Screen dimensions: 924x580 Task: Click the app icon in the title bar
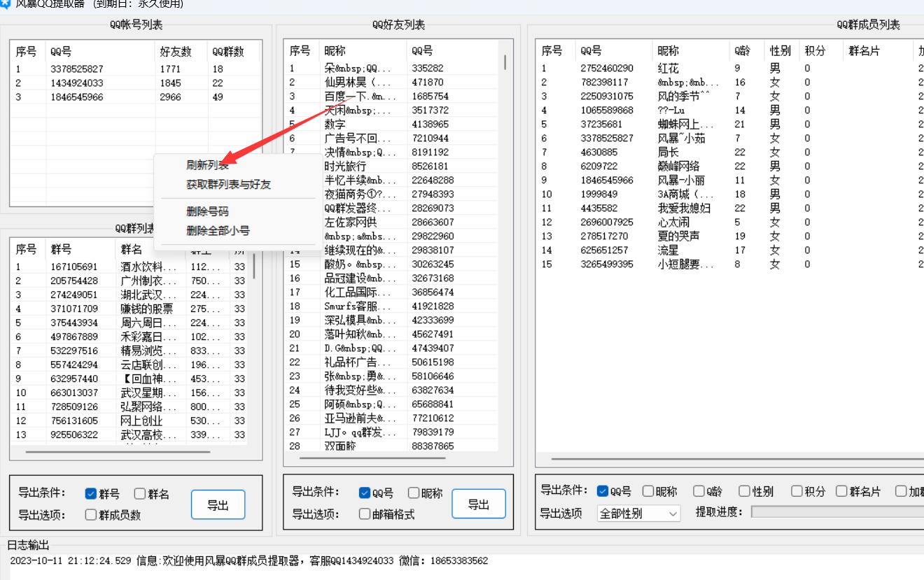coord(5,3)
